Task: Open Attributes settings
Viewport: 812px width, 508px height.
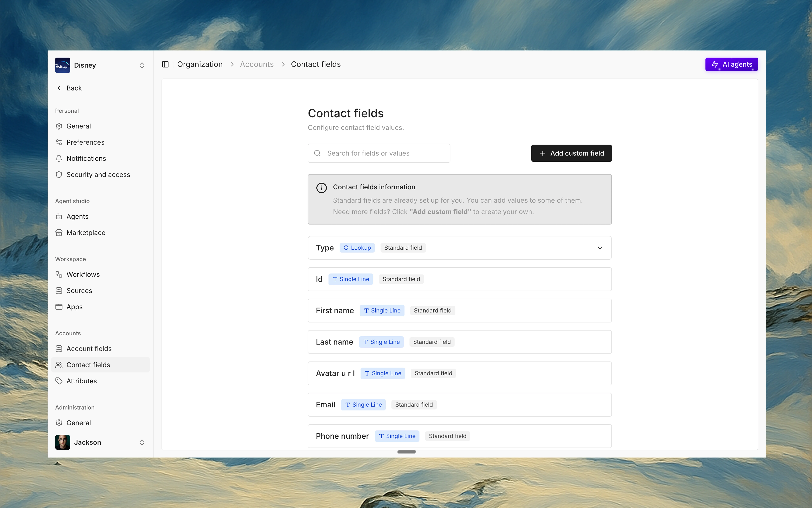Action: click(100, 381)
